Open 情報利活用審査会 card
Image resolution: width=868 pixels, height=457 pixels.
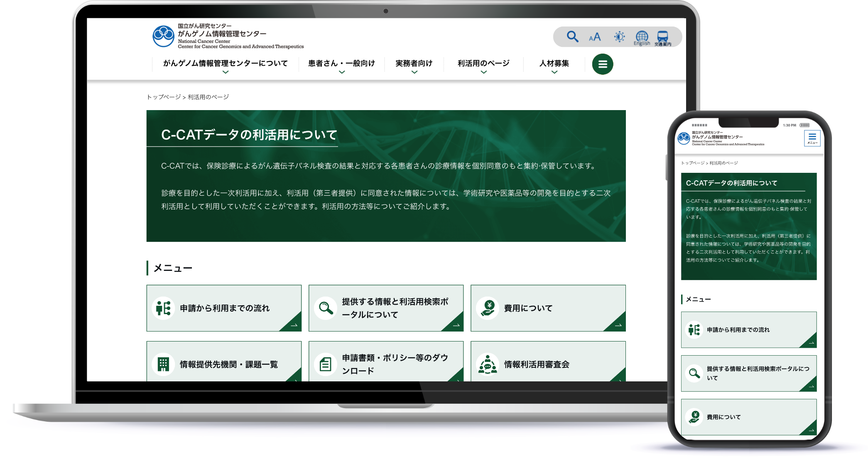pyautogui.click(x=548, y=361)
